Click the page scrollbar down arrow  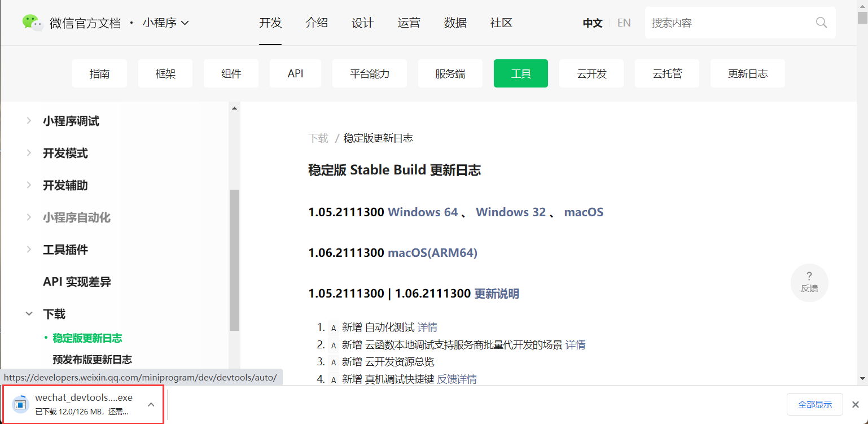(862, 378)
